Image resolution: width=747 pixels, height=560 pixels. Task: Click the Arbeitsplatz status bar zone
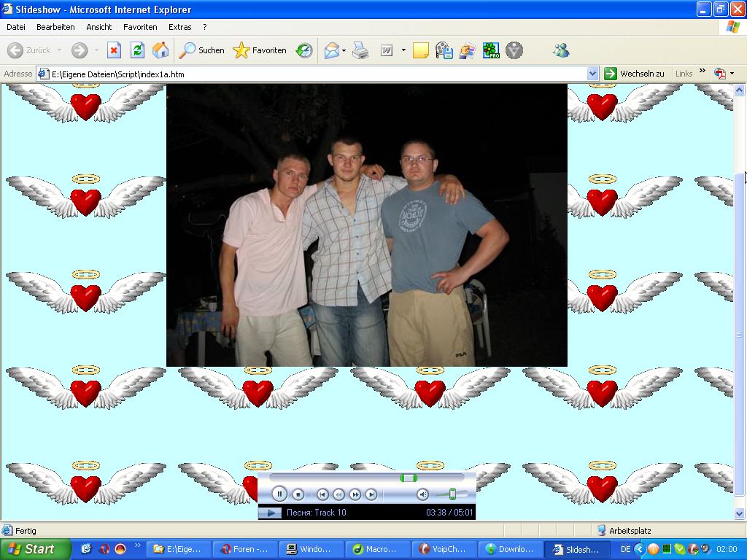624,531
